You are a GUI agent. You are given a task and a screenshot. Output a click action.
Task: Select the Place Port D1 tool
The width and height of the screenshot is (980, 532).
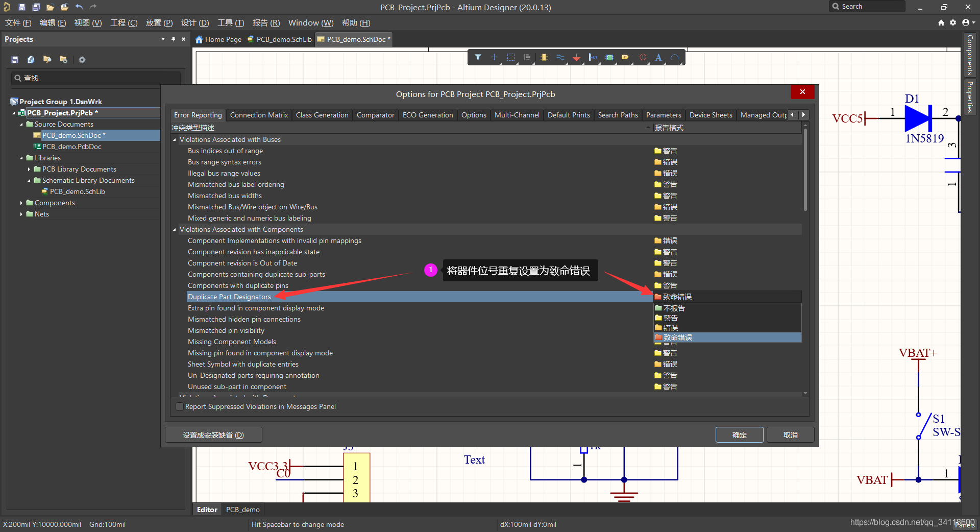(x=626, y=57)
